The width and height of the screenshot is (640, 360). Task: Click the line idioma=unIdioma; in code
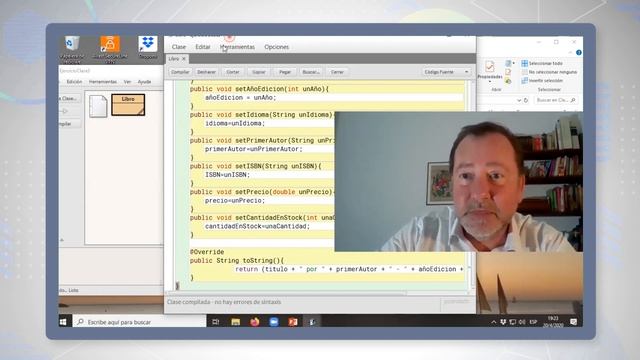coord(235,123)
